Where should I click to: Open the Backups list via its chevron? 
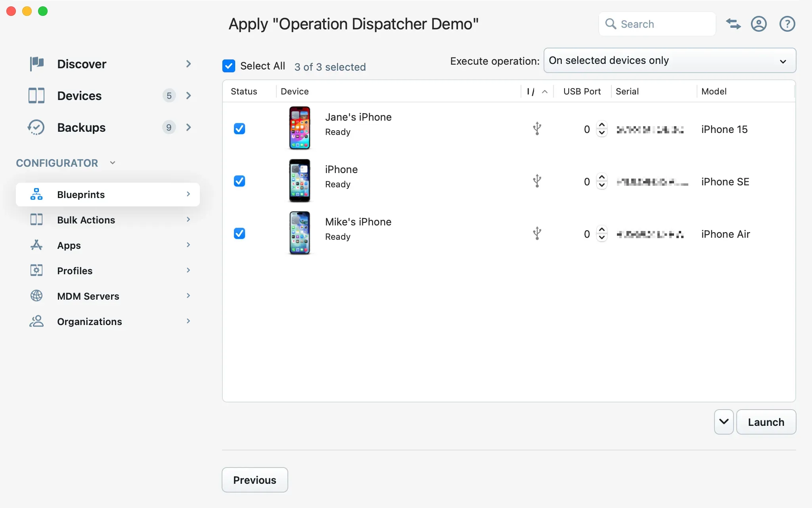click(188, 127)
